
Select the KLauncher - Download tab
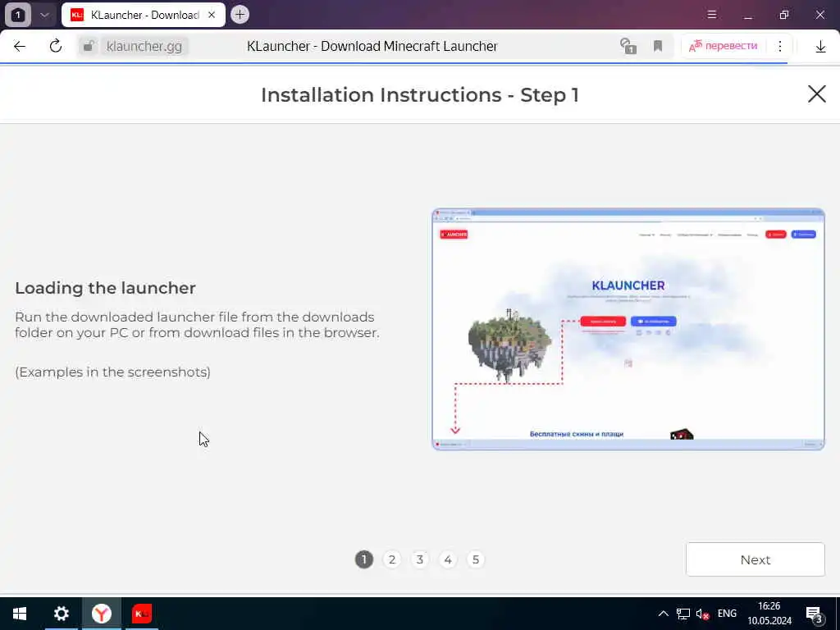tap(143, 15)
